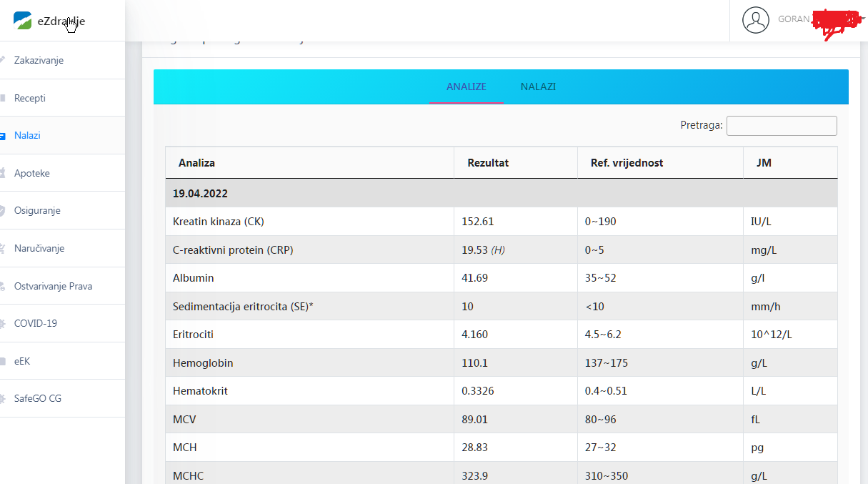The image size is (868, 484).
Task: Click reference range 310~350
Action: click(x=607, y=475)
